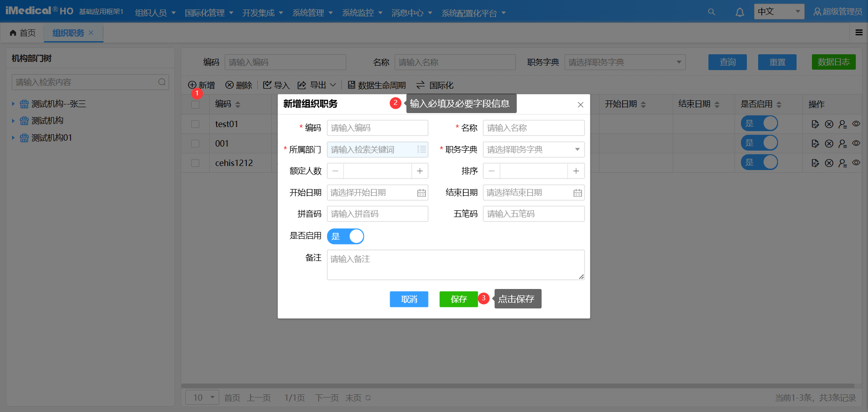Click edit icon for test01 row
868x412 pixels.
815,124
